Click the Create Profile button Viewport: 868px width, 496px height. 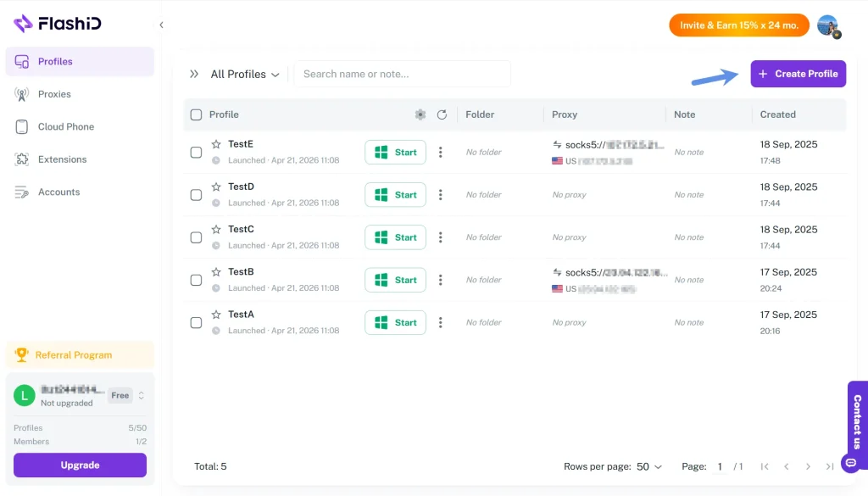click(x=798, y=74)
